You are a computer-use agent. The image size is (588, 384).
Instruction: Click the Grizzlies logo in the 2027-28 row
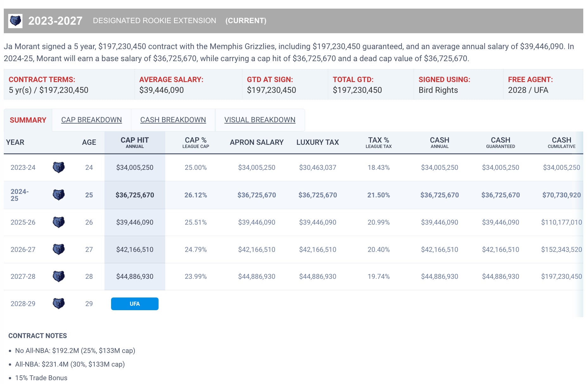point(59,276)
